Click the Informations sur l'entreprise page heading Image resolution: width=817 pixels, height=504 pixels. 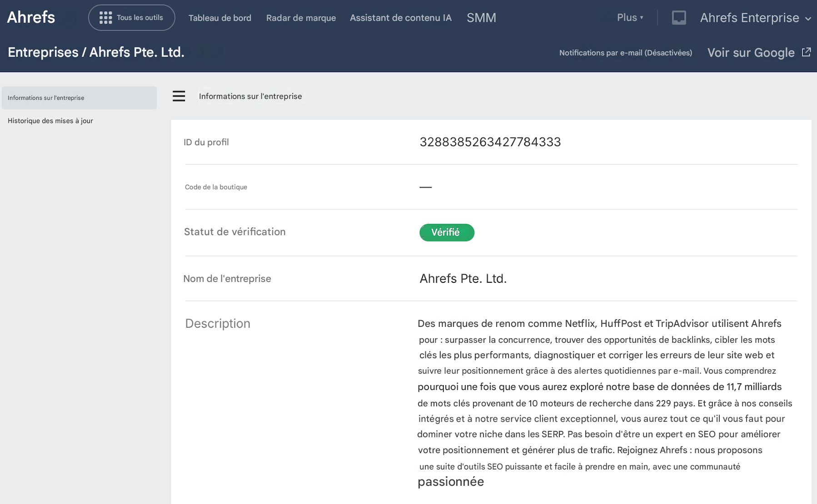[x=250, y=96]
